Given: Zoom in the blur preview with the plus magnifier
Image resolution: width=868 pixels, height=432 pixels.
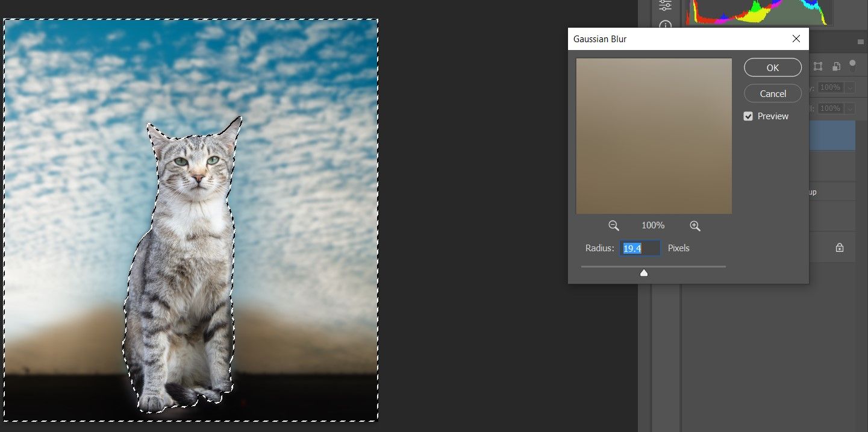Looking at the screenshot, I should click(x=695, y=225).
